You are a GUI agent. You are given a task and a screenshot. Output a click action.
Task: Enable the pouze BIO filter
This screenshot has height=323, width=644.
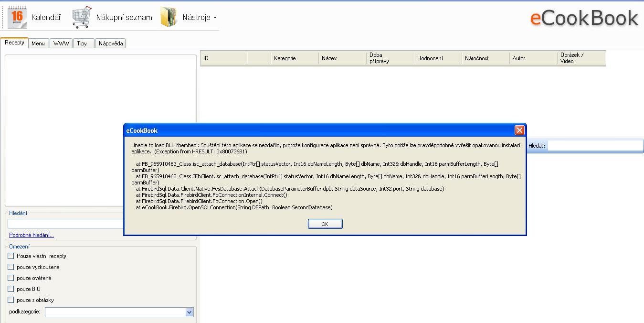[11, 289]
